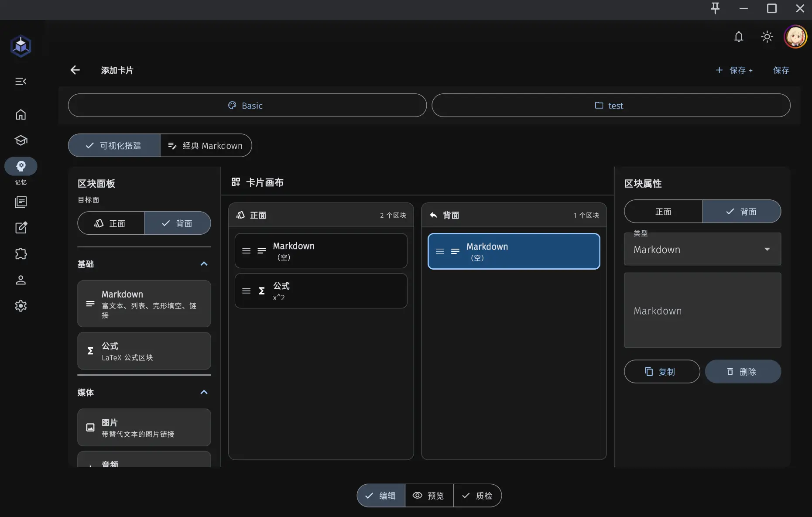Click the notification bell icon
Screen dimensions: 812x517
point(738,37)
